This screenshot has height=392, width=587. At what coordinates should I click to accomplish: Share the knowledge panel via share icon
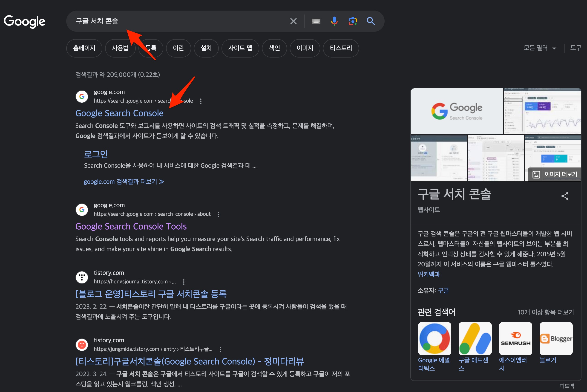coord(565,196)
